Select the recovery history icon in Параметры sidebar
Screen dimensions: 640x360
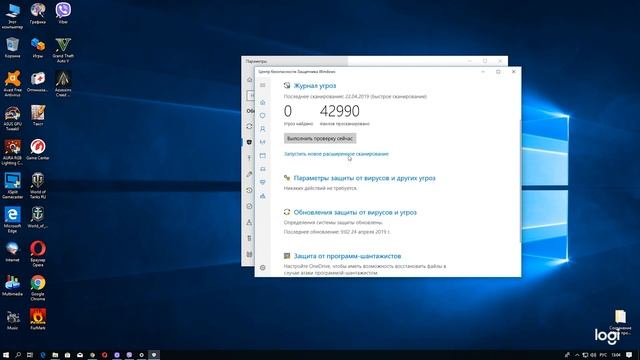pyautogui.click(x=249, y=190)
